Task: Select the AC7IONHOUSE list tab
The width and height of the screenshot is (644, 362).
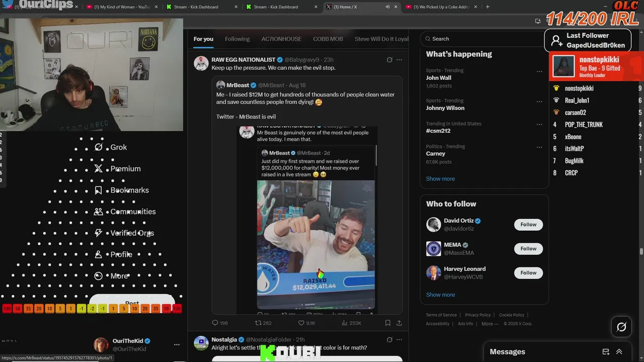Action: (281, 39)
